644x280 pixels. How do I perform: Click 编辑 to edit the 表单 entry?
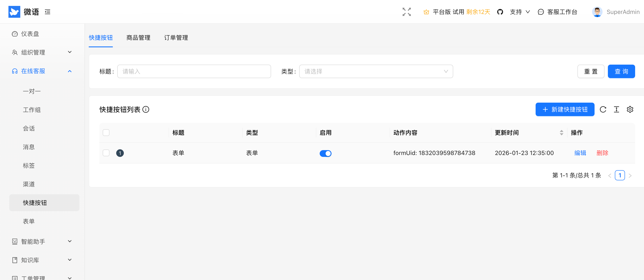[580, 153]
